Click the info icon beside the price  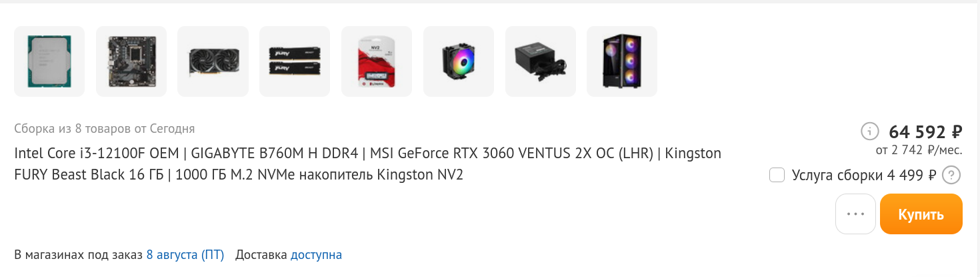tap(869, 131)
